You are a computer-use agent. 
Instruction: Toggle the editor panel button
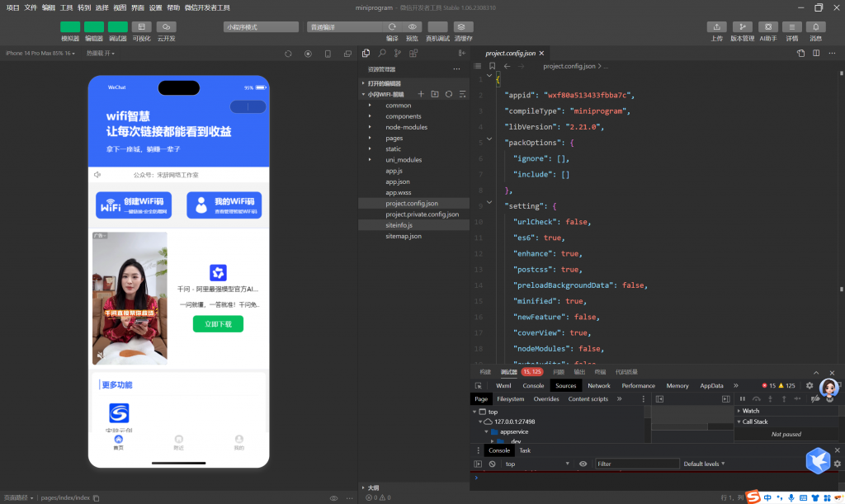(94, 27)
